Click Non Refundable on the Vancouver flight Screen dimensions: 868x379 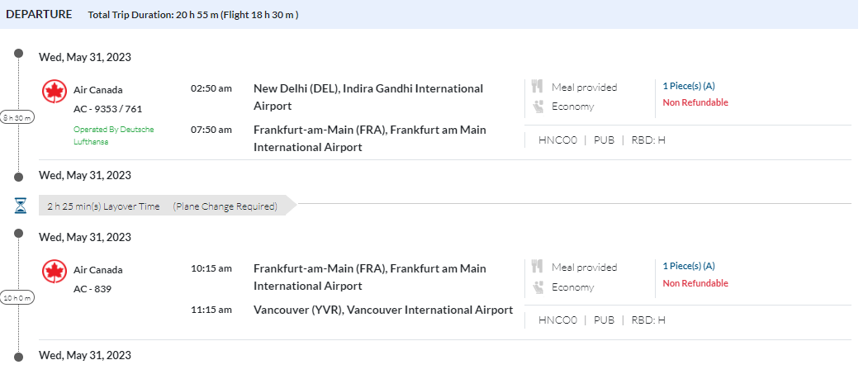[695, 283]
